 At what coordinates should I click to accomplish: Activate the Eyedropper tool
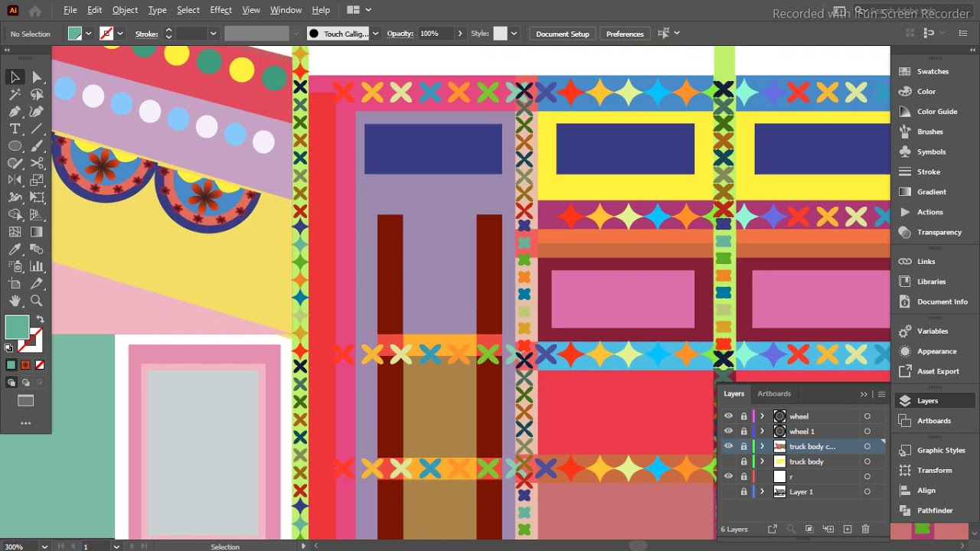[x=15, y=249]
